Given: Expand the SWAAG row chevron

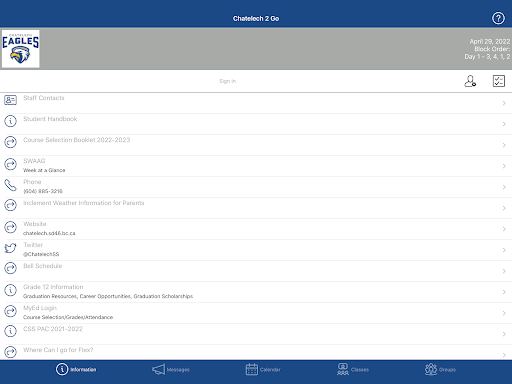Looking at the screenshot, I should point(504,166).
